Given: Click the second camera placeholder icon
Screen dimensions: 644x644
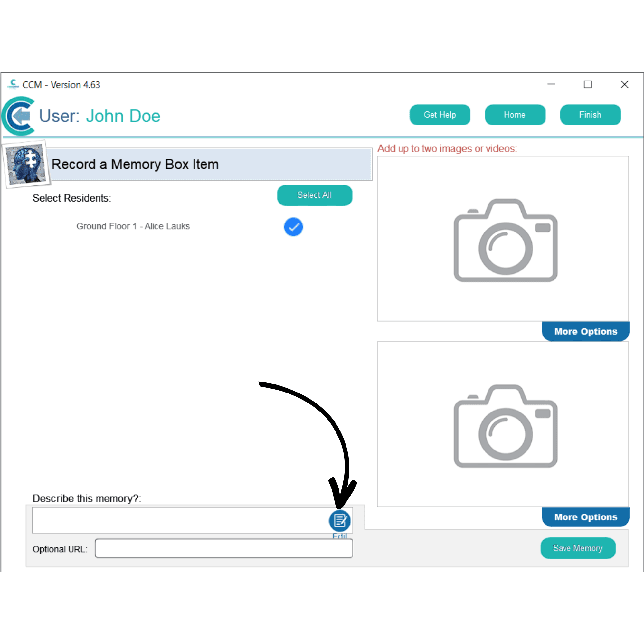Looking at the screenshot, I should click(x=505, y=426).
